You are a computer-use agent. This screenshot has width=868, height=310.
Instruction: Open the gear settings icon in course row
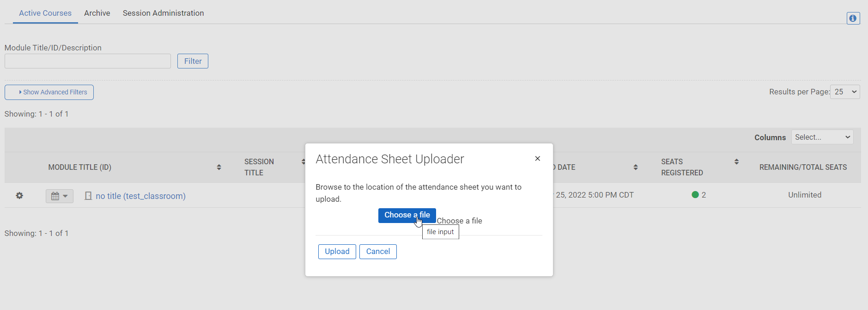pyautogui.click(x=19, y=196)
